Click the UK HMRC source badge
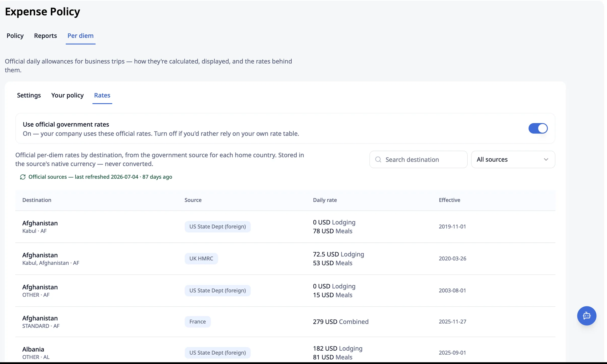 (x=201, y=259)
